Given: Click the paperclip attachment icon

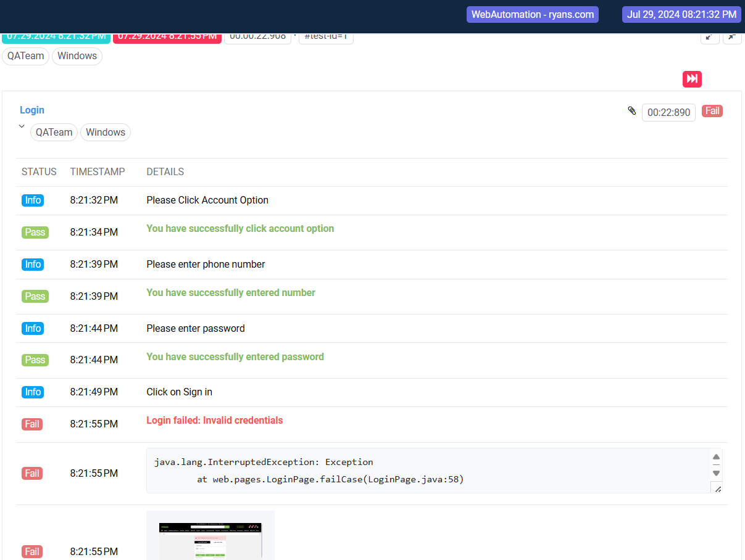Looking at the screenshot, I should [x=631, y=111].
